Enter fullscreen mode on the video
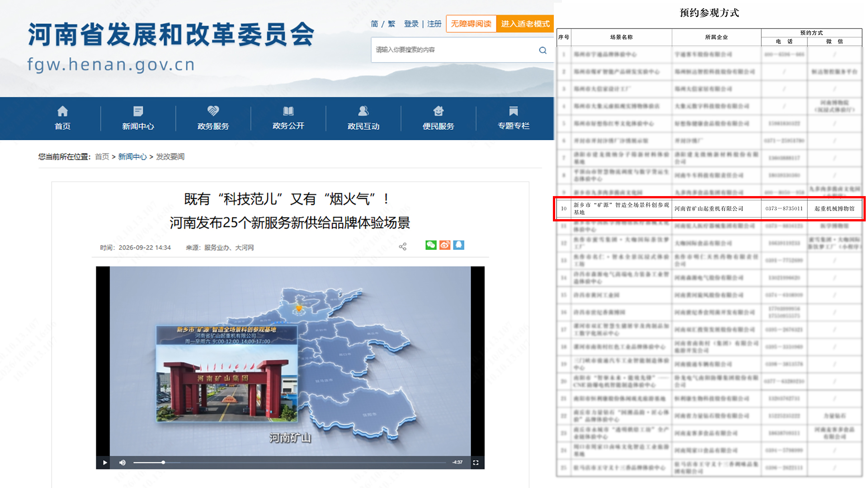Viewport: 868px width, 488px height. click(476, 462)
